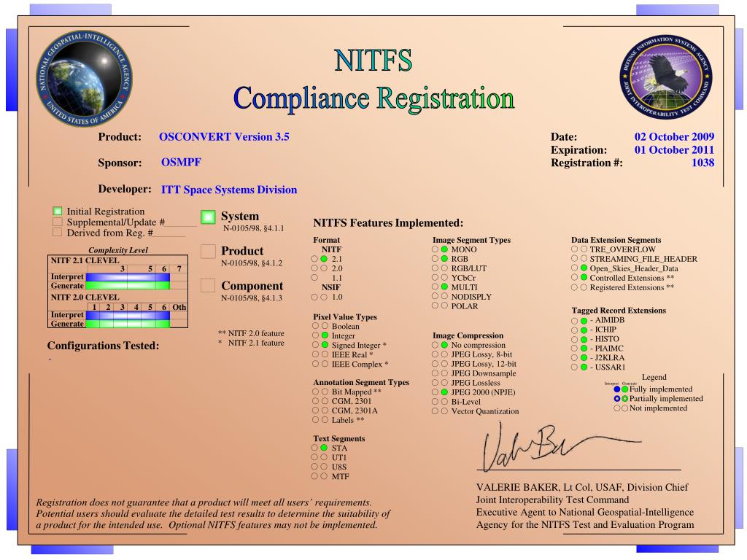Click the Configurations Tested heading
Screen dimensions: 747x560
pos(103,346)
